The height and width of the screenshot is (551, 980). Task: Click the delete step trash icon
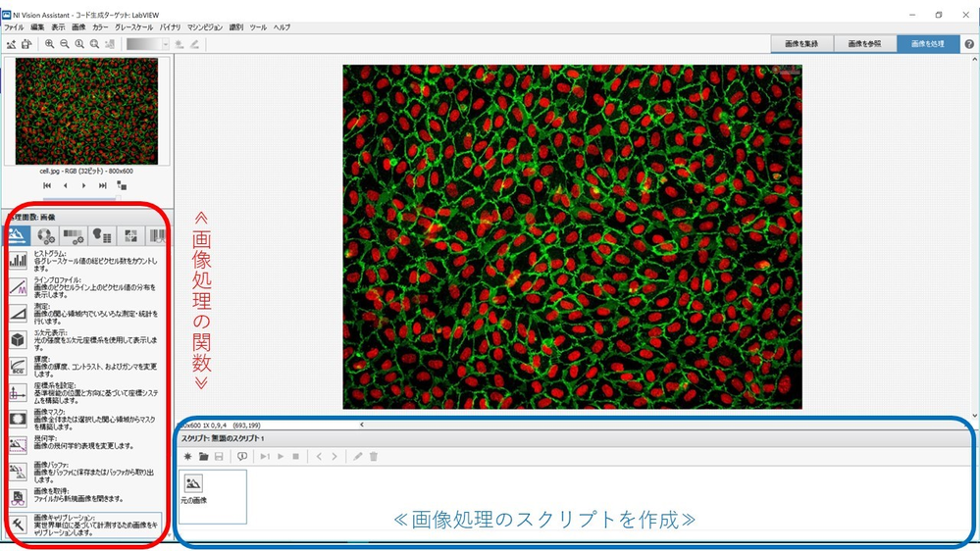click(x=374, y=457)
